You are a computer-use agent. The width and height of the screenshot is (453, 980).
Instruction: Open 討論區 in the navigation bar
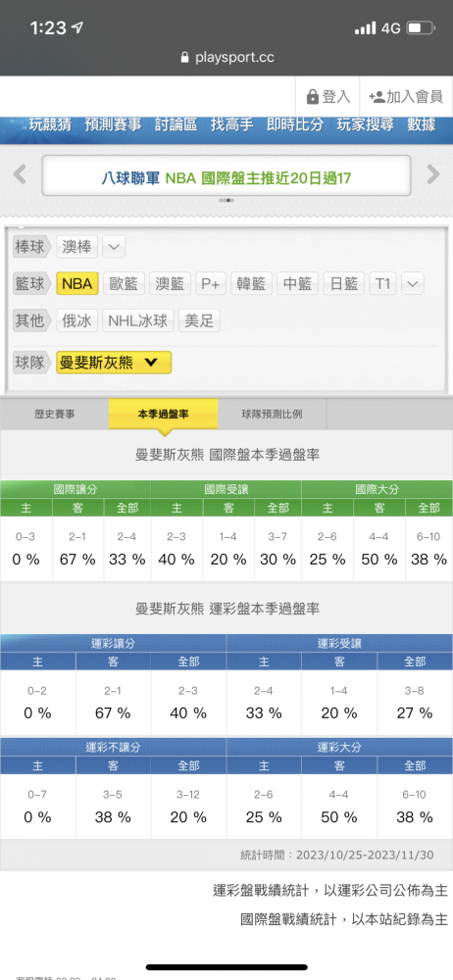coord(176,124)
